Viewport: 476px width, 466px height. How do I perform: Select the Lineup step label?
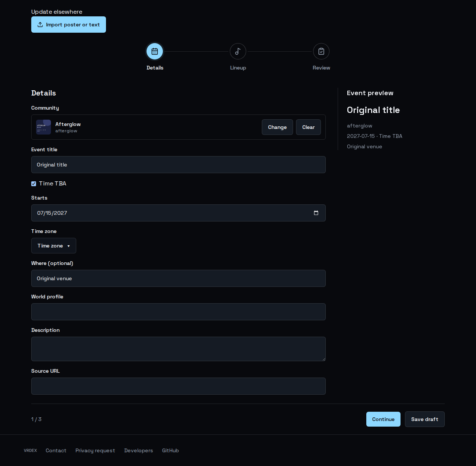pyautogui.click(x=238, y=68)
